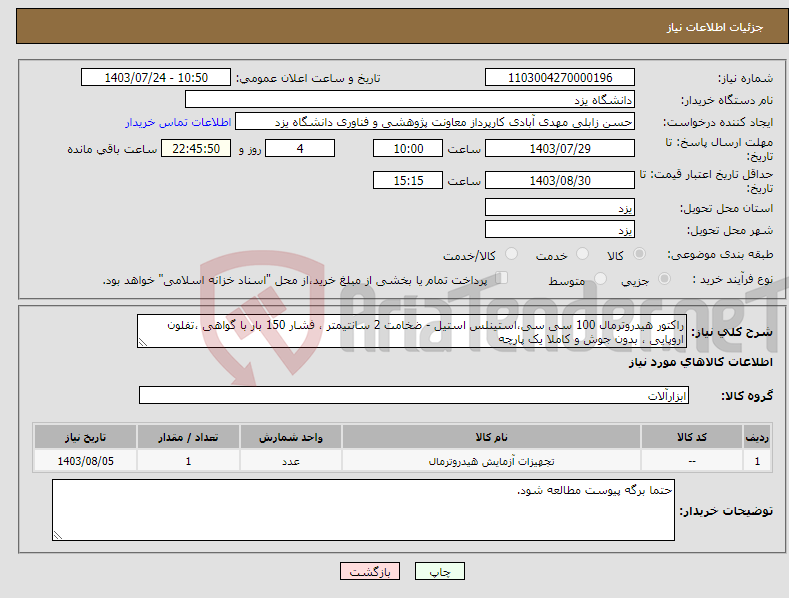The height and width of the screenshot is (598, 789).
Task: Click the need date cell 1403/08/05
Action: tap(85, 461)
